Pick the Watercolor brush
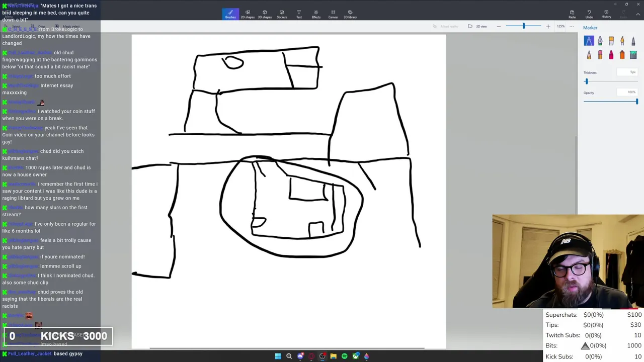644x362 pixels. point(622,41)
